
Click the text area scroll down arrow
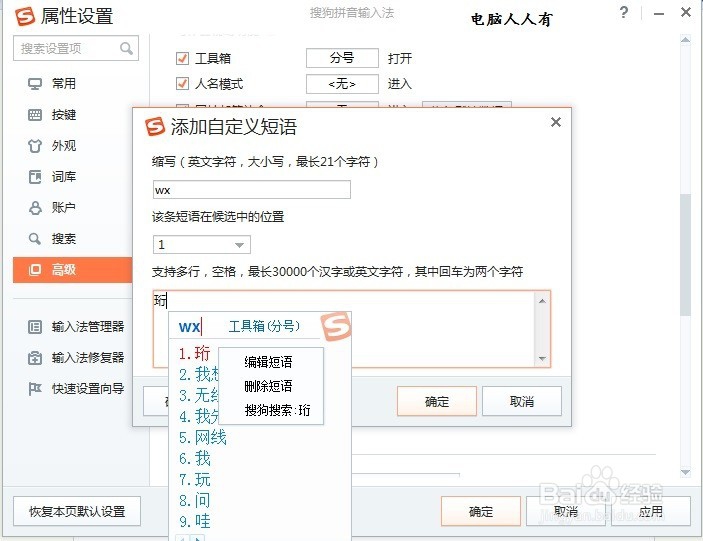(x=542, y=359)
